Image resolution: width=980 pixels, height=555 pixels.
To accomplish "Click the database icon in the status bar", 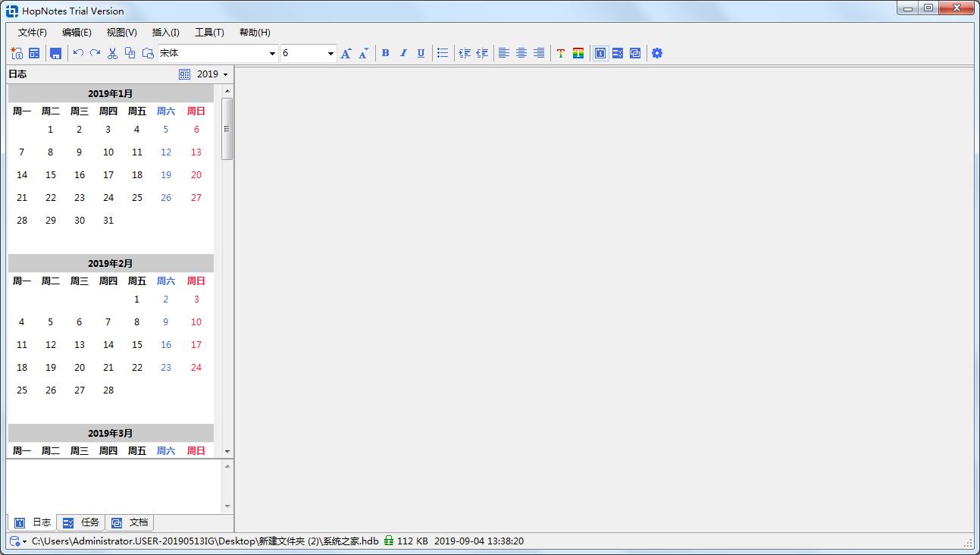I will pyautogui.click(x=14, y=541).
